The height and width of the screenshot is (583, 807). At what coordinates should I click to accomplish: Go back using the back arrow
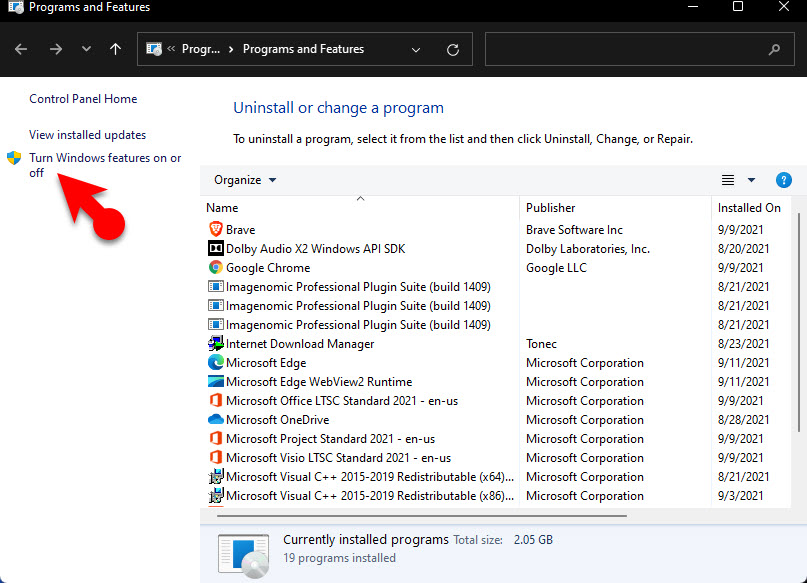[21, 49]
